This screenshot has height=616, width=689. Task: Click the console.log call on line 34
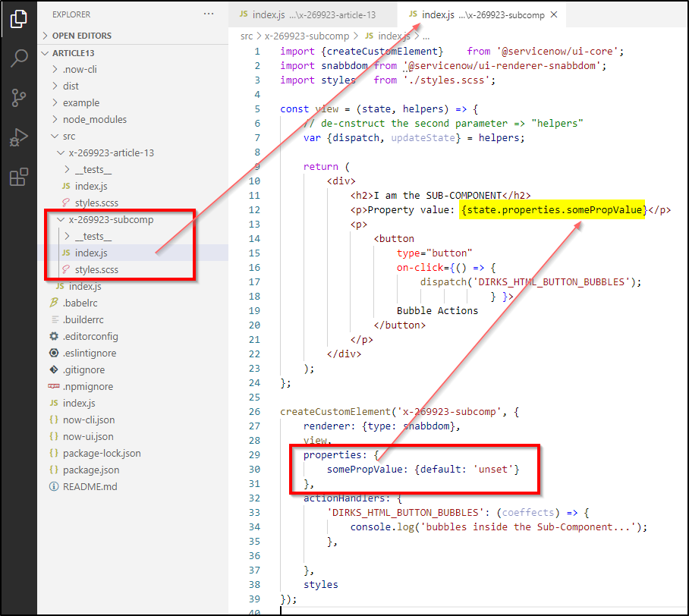(499, 527)
